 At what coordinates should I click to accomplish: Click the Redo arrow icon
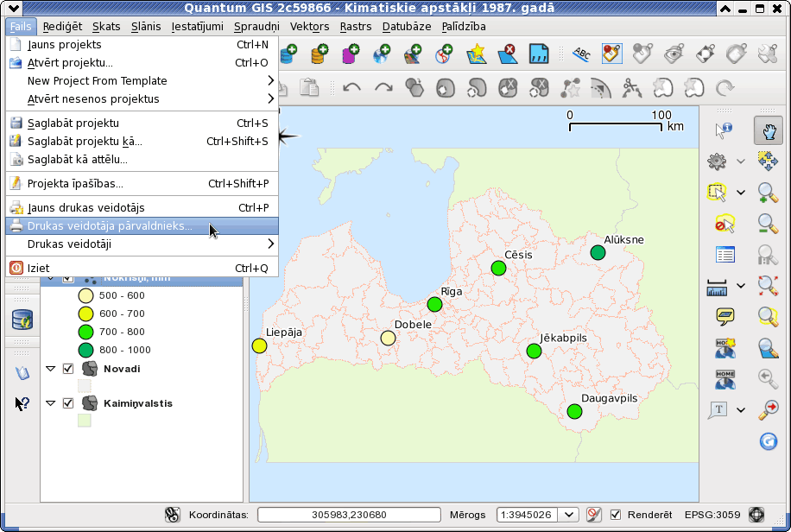coord(383,88)
